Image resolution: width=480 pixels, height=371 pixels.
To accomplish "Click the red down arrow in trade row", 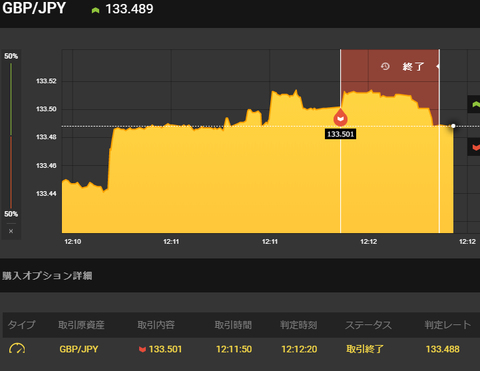I will click(x=142, y=349).
